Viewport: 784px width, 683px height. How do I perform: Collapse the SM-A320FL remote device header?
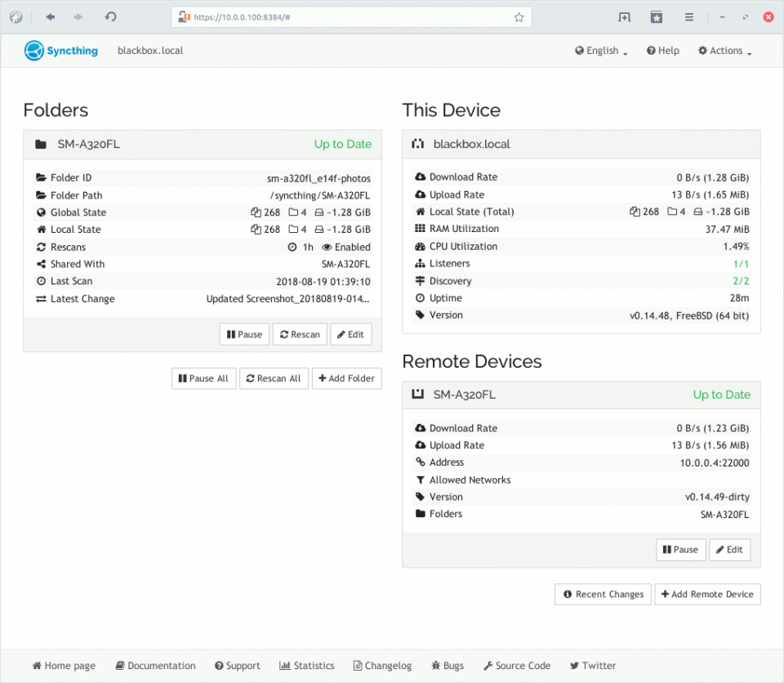581,395
